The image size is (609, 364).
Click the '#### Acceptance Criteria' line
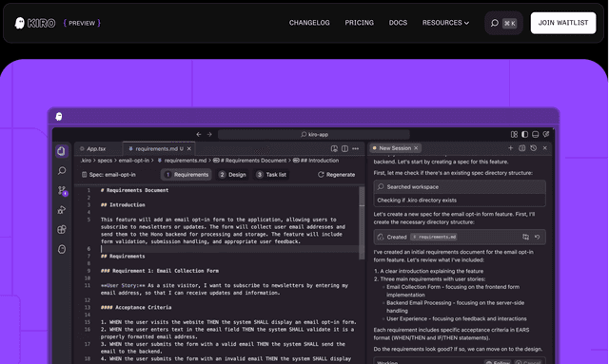click(x=136, y=307)
